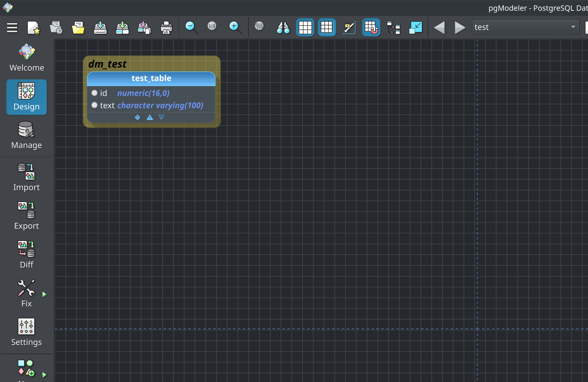
Task: Open the Import section
Action: click(x=26, y=178)
